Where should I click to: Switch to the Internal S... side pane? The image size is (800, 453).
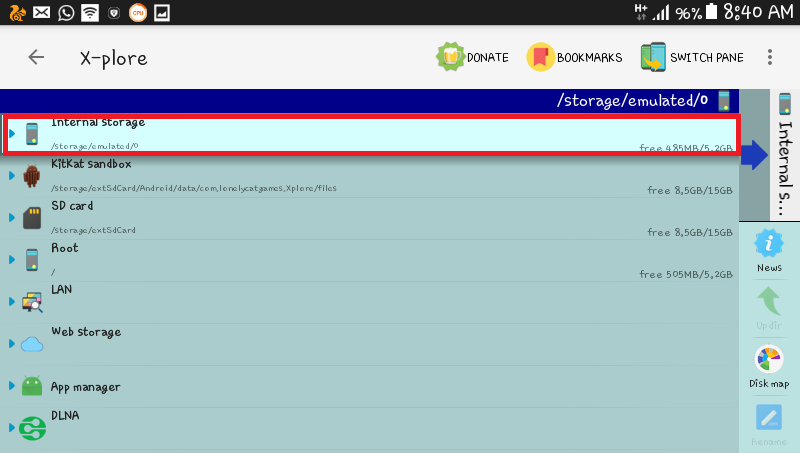click(x=785, y=154)
